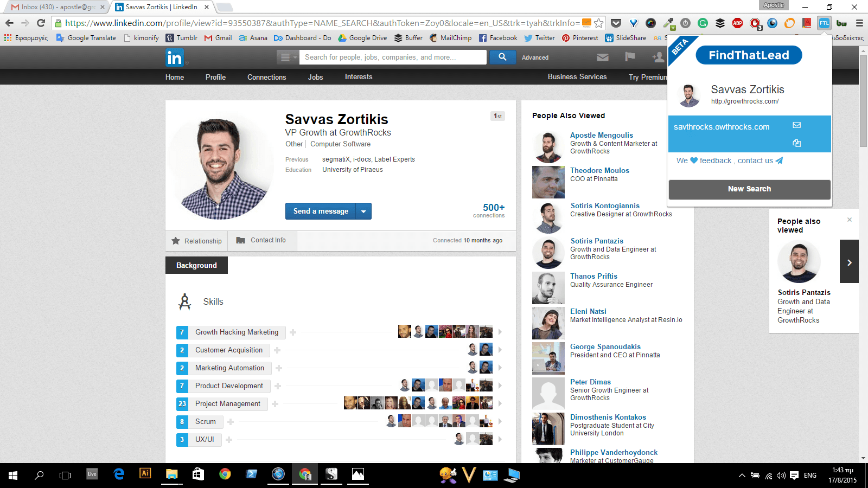
Task: Open the Chrome hamburger menu
Action: pyautogui.click(x=859, y=23)
